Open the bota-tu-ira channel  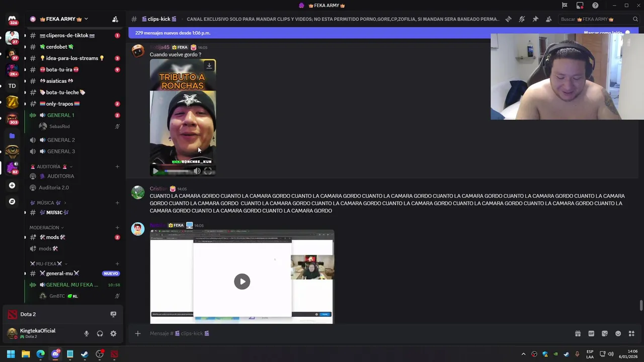[x=74, y=69]
